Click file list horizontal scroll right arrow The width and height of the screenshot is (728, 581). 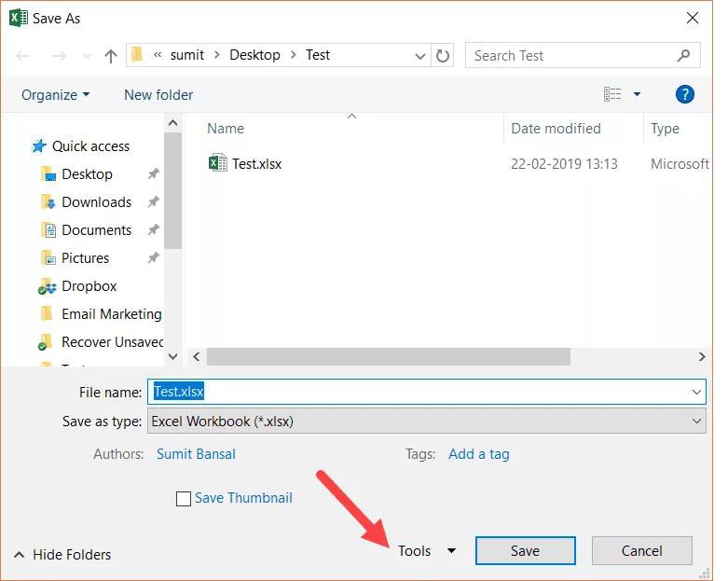point(702,356)
